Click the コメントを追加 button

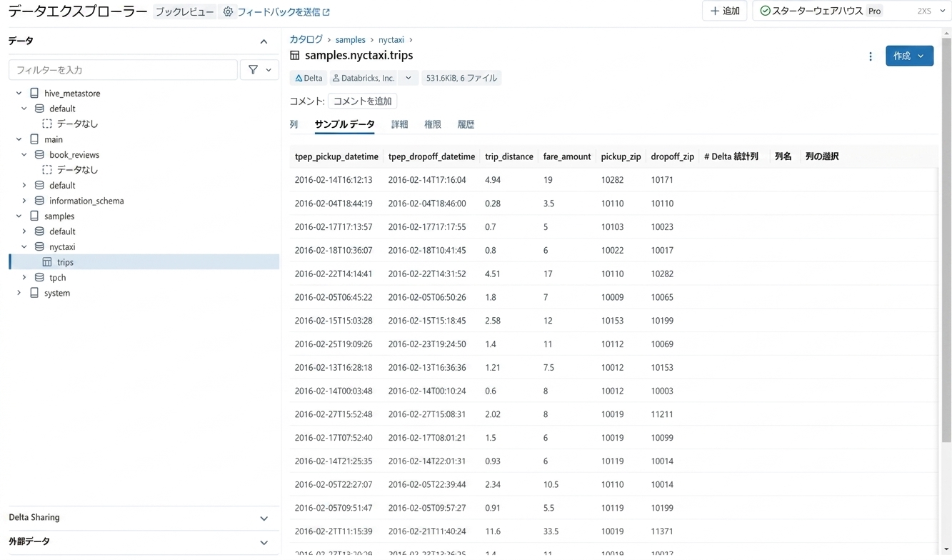pos(362,101)
